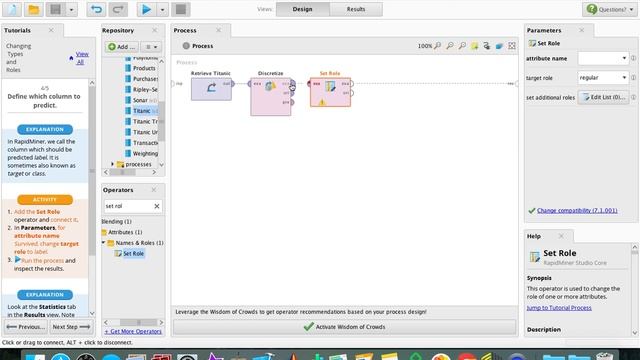Switch to the Results view
The height and width of the screenshot is (360, 640).
(x=356, y=9)
